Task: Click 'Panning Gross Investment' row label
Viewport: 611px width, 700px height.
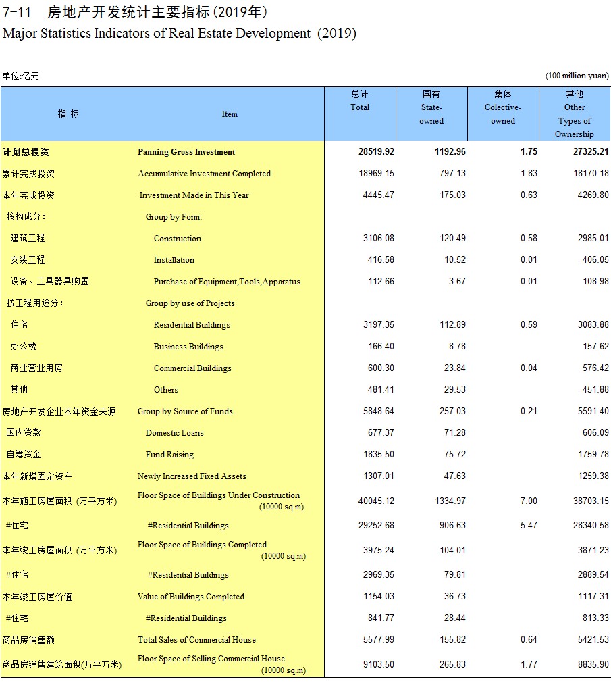Action: coord(186,152)
